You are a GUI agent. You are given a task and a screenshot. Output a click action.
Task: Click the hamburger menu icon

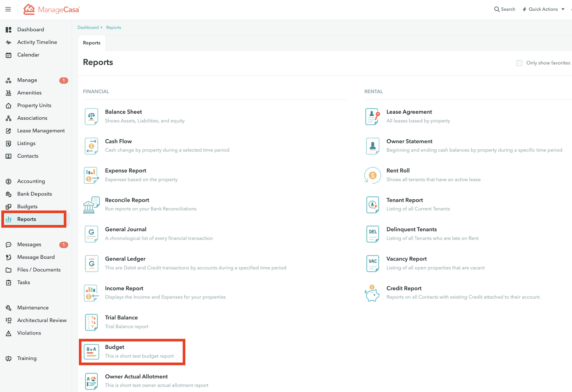pyautogui.click(x=8, y=9)
